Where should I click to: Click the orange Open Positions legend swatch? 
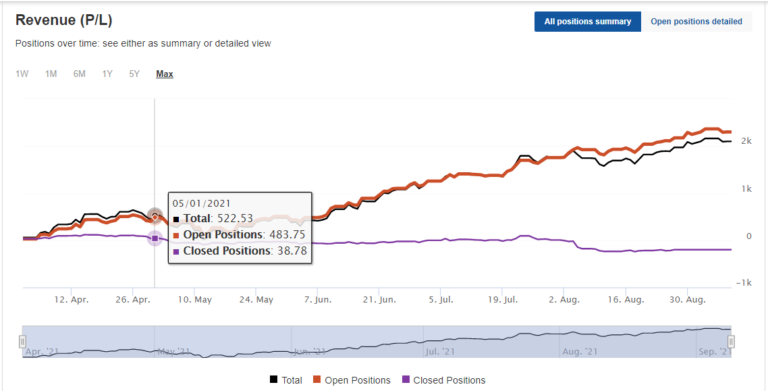(x=316, y=380)
